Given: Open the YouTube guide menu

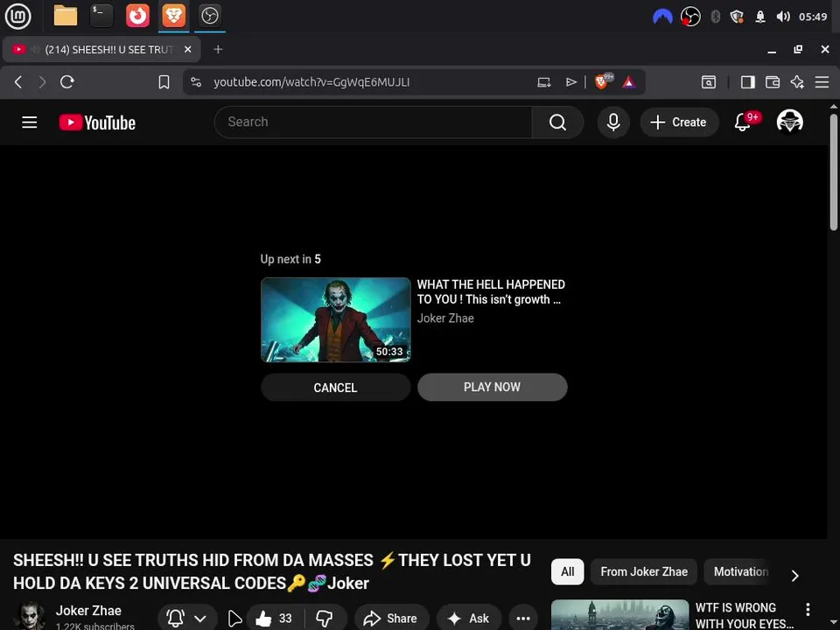Looking at the screenshot, I should point(30,122).
